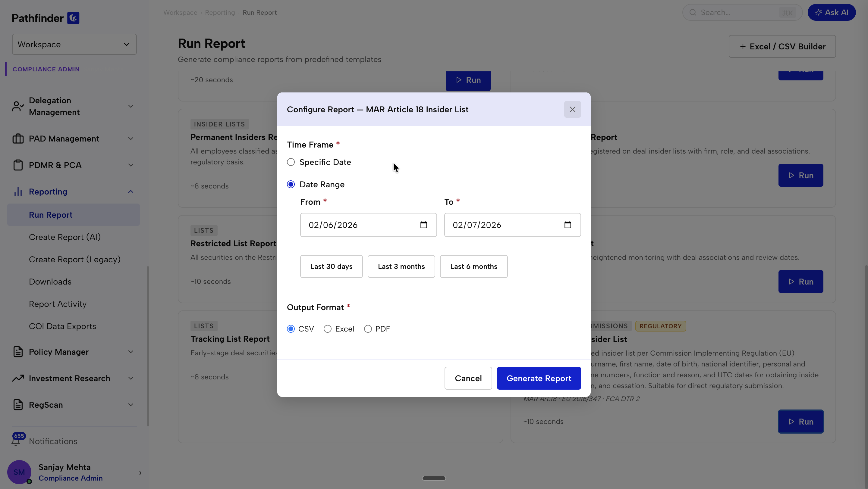
Task: Click the sidebar vertical scrollbar
Action: click(x=148, y=346)
